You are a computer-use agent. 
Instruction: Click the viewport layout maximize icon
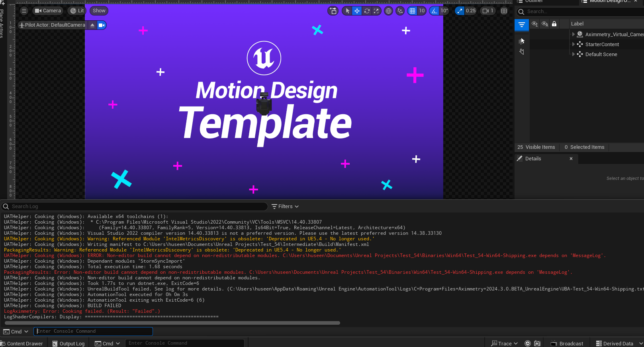[x=504, y=11]
